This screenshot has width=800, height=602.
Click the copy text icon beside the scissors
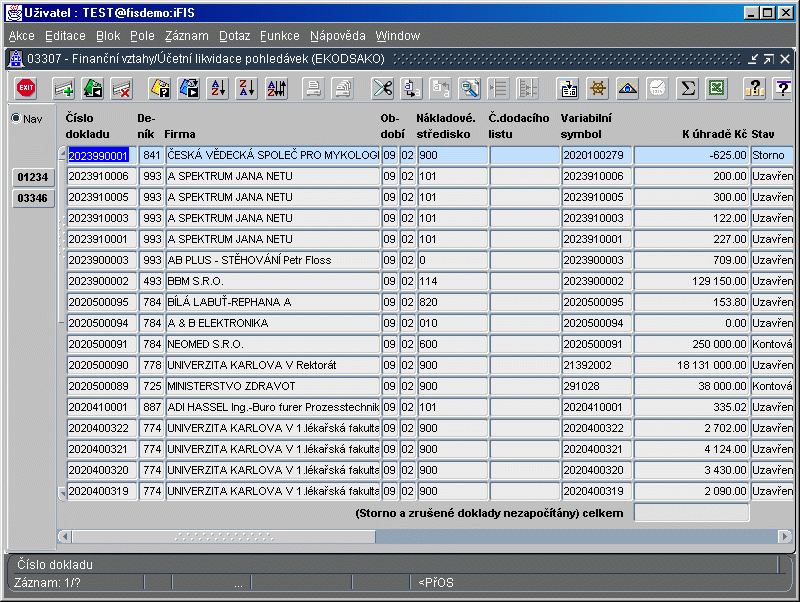pos(411,89)
